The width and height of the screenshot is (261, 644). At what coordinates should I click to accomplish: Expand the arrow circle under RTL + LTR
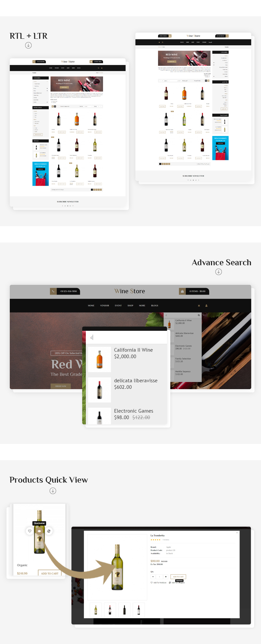(x=28, y=45)
